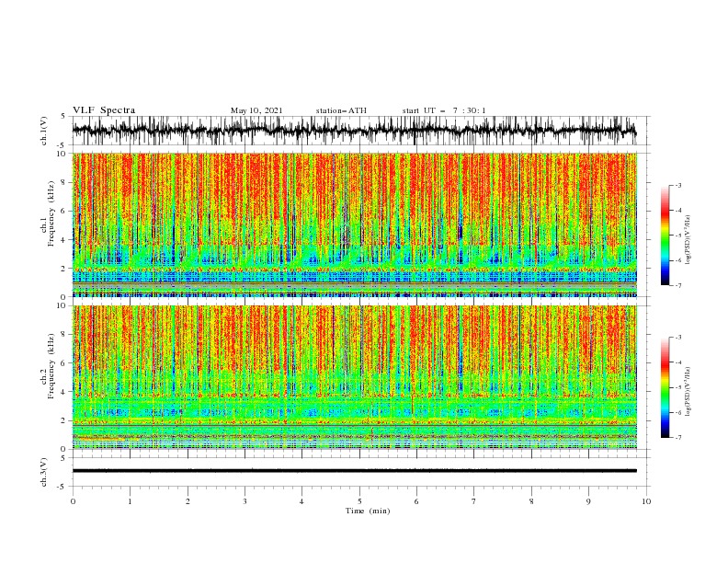The height and width of the screenshot is (563, 728).
Task: Click the "ch.1(V)" waveform axis label
Action: point(44,131)
